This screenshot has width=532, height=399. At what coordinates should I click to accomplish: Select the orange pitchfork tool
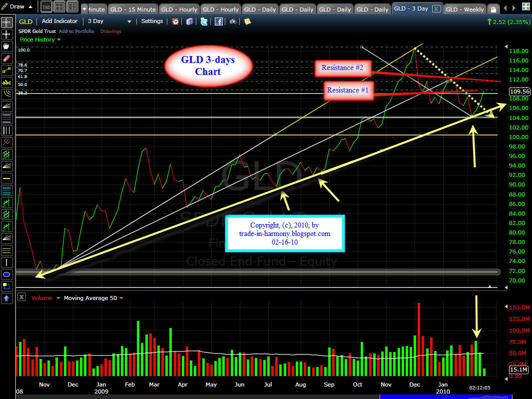[x=6, y=142]
